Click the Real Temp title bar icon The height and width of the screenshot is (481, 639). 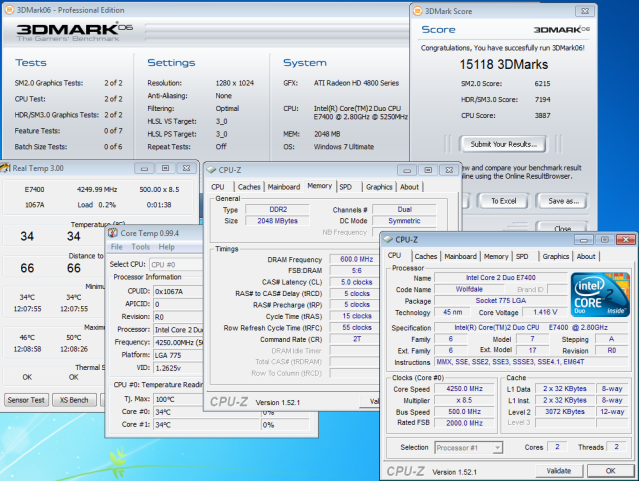pyautogui.click(x=5, y=168)
